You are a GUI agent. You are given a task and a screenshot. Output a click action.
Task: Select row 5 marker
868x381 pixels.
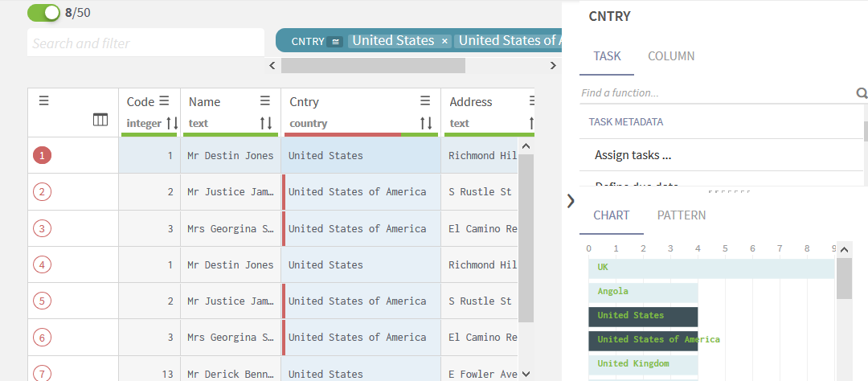click(x=42, y=301)
